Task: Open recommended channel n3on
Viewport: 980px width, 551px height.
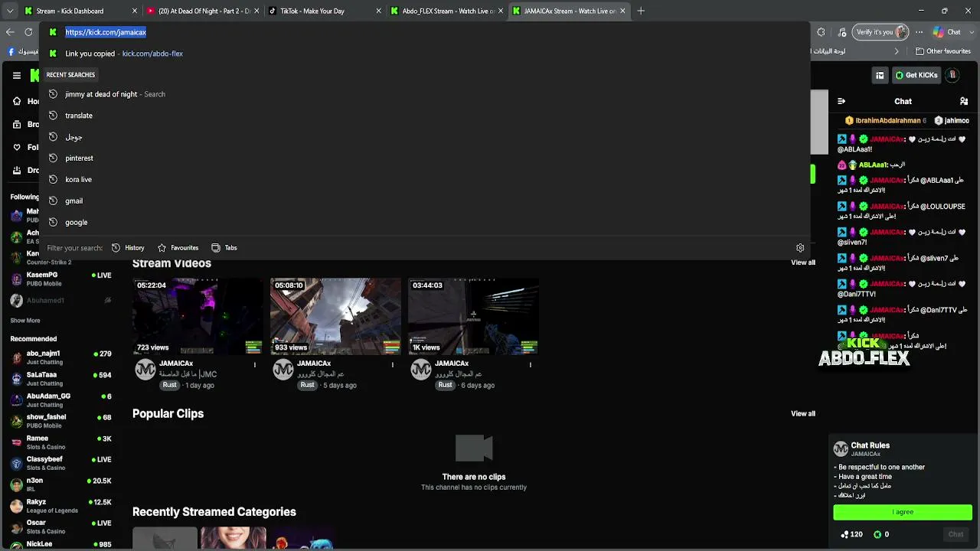Action: click(61, 484)
